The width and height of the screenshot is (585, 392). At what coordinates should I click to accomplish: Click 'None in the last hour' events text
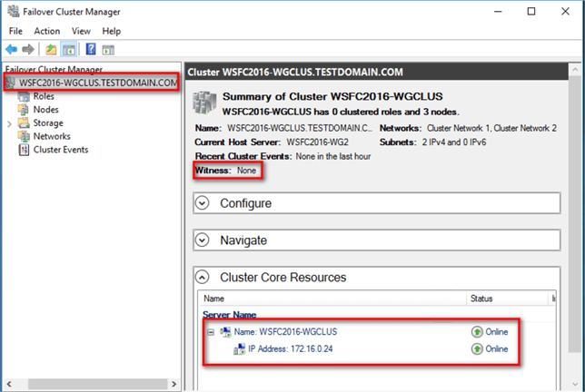tap(333, 156)
